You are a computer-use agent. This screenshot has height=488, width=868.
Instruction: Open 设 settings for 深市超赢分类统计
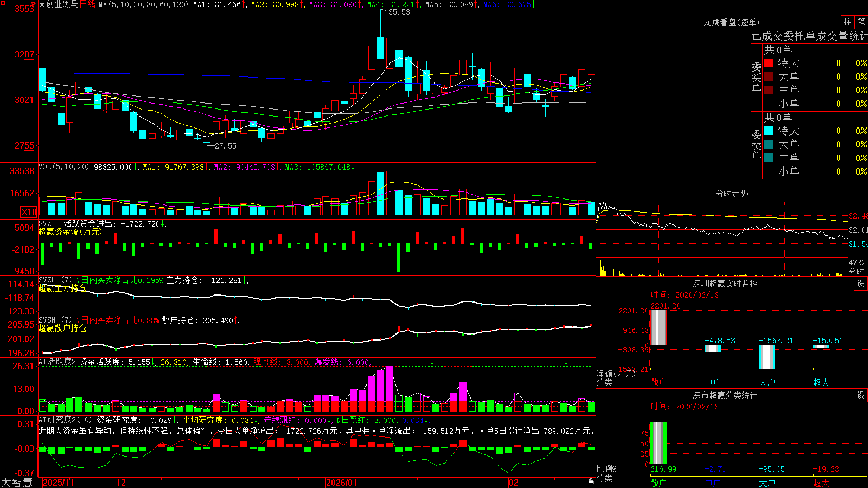(861, 395)
